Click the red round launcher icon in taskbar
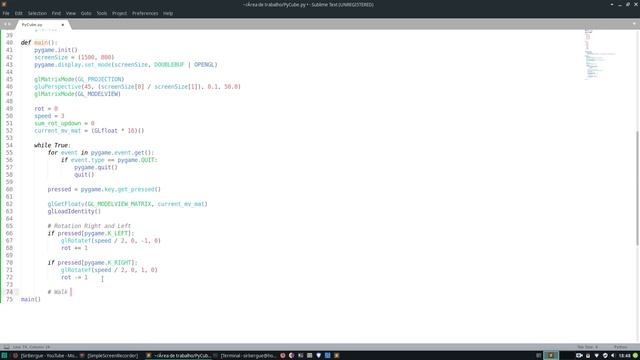Screen dimensions: 640x360 coord(283,356)
